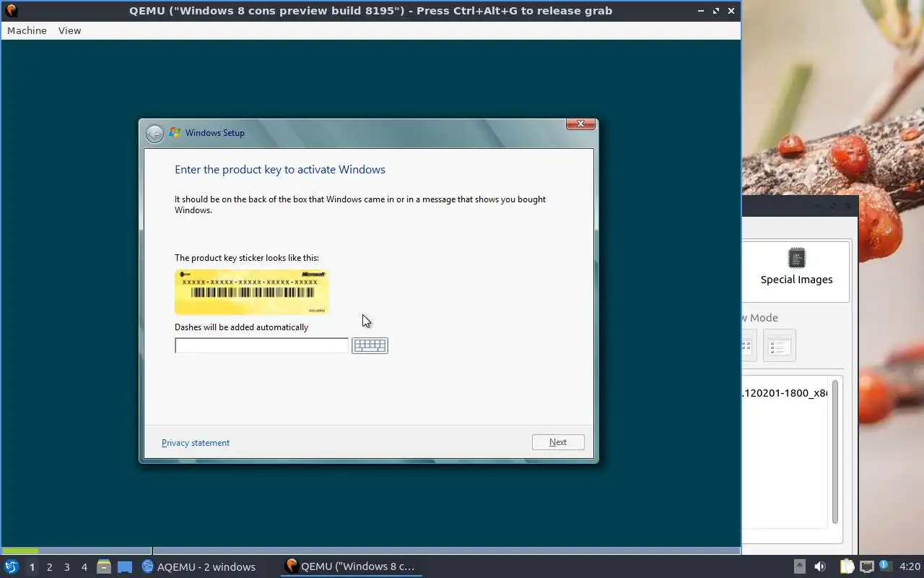
Task: Open the clipboard tray icon
Action: 847,566
